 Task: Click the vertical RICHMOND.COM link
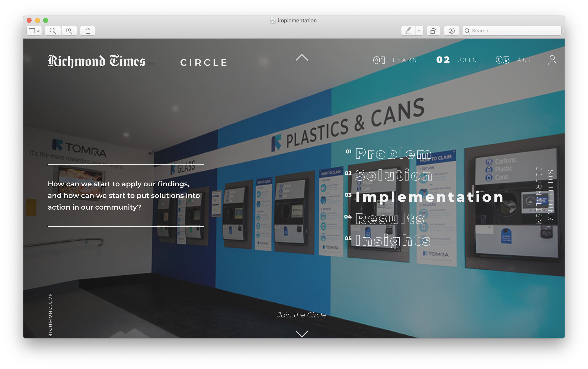pyautogui.click(x=50, y=314)
